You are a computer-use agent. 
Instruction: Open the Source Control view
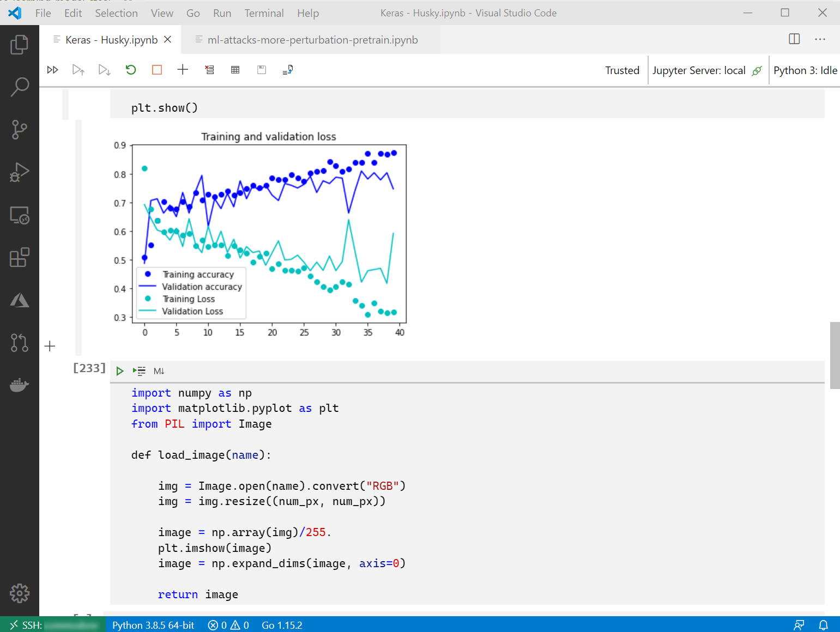point(20,130)
